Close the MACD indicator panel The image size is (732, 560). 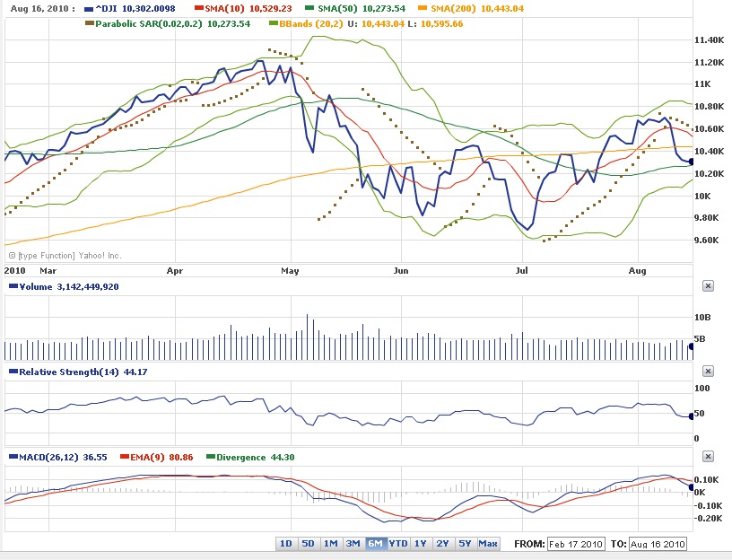point(708,456)
